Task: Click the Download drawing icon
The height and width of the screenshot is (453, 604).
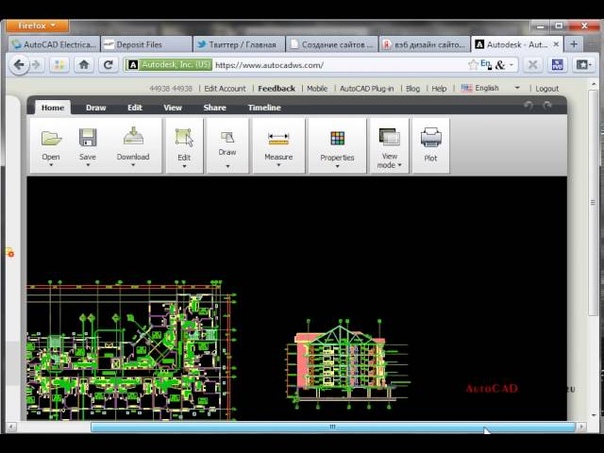Action: 133,136
